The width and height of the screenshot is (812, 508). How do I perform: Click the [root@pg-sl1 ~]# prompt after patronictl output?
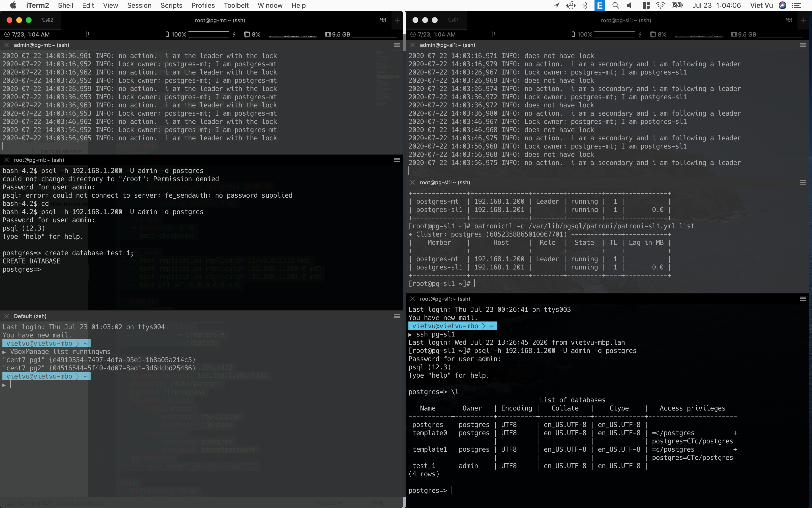coord(440,284)
